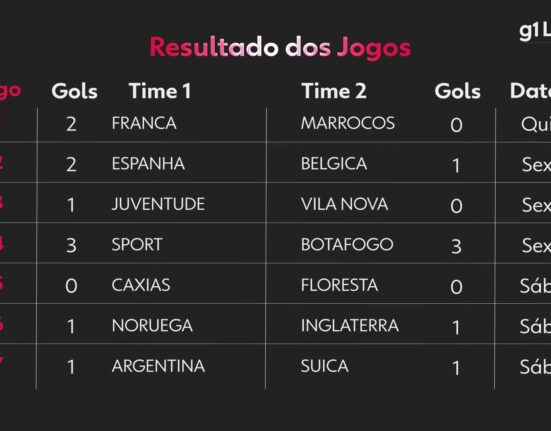The image size is (551, 431).
Task: Select the ESPANHA team cell
Action: [148, 164]
